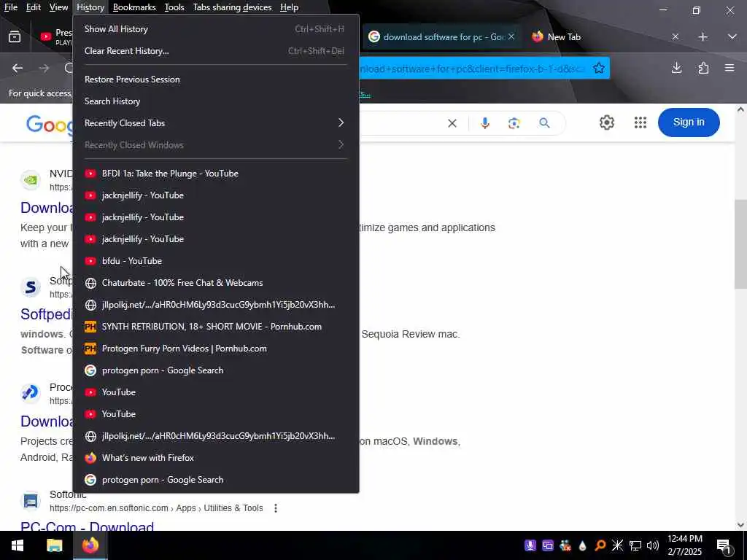747x560 pixels.
Task: Open the Windows Start menu
Action: click(18, 545)
